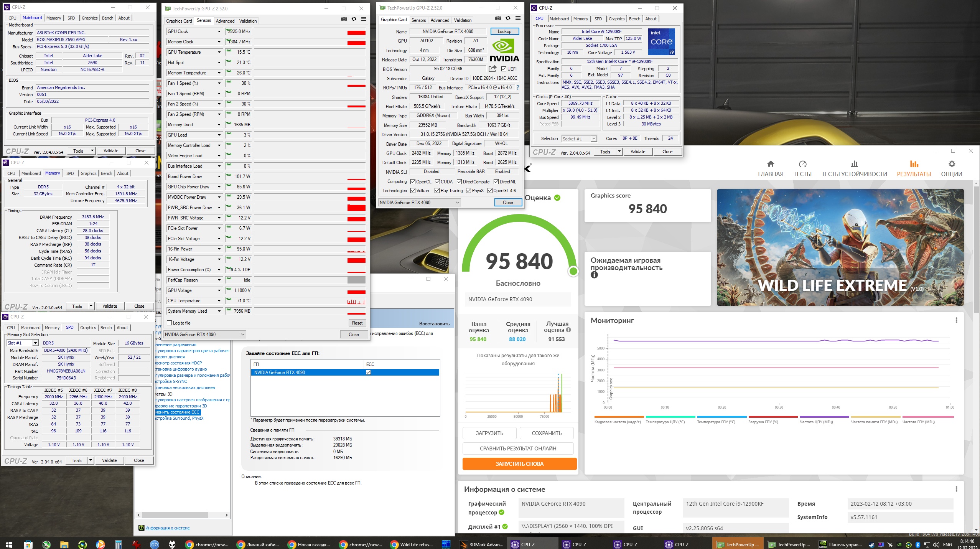Toggle the Ray Tracing checkbox
The image size is (980, 549).
[437, 191]
